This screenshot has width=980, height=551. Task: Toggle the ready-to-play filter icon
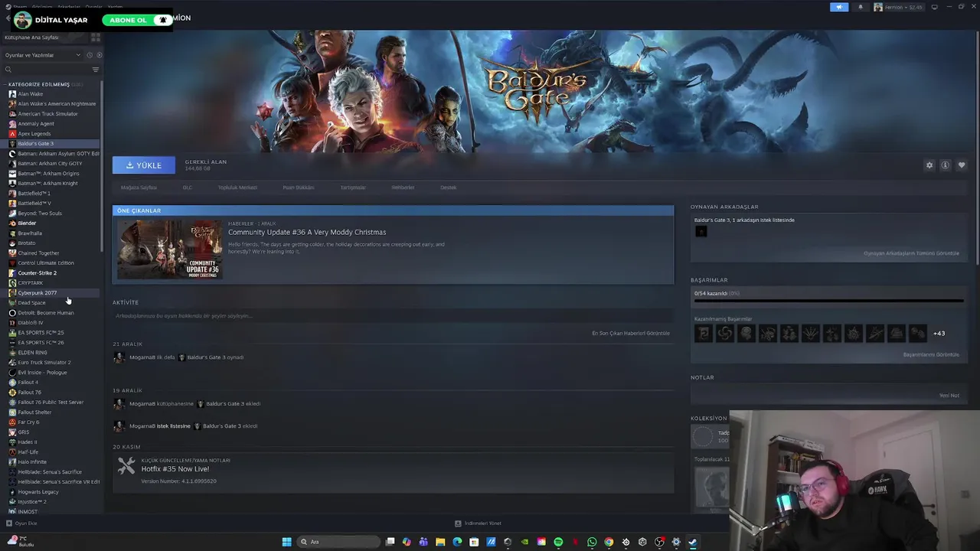pyautogui.click(x=99, y=55)
